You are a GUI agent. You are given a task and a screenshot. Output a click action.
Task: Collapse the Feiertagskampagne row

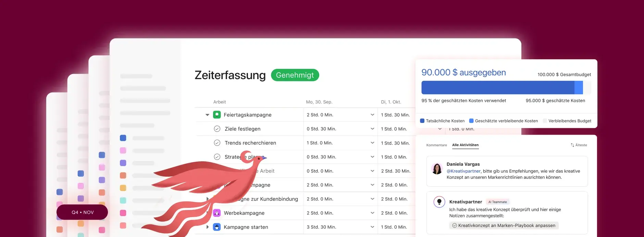click(207, 115)
